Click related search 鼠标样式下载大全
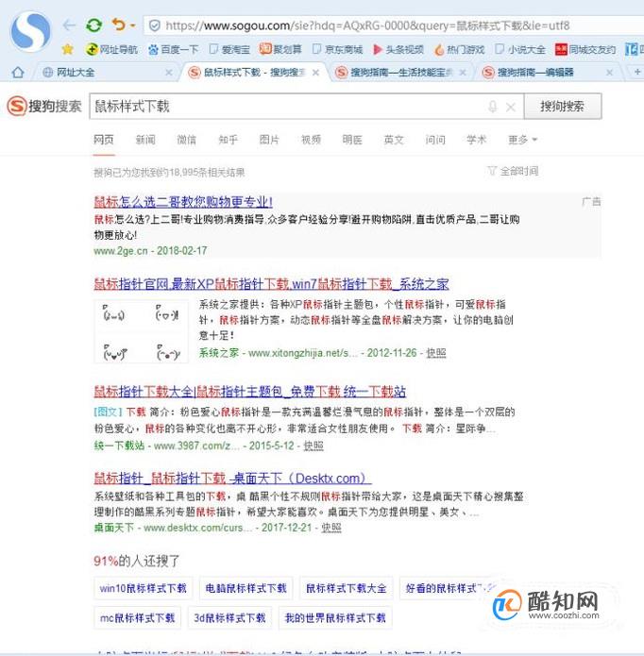This screenshot has width=644, height=656. [346, 588]
